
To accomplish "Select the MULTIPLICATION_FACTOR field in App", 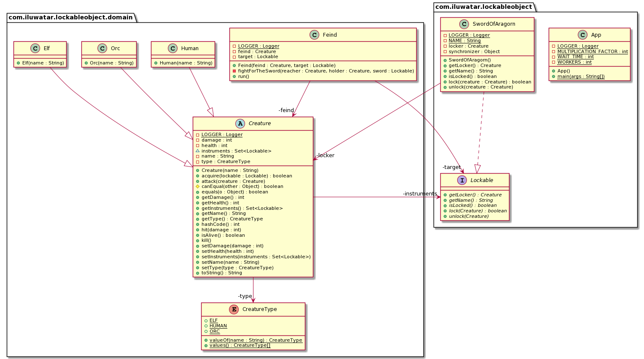I will click(x=592, y=51).
